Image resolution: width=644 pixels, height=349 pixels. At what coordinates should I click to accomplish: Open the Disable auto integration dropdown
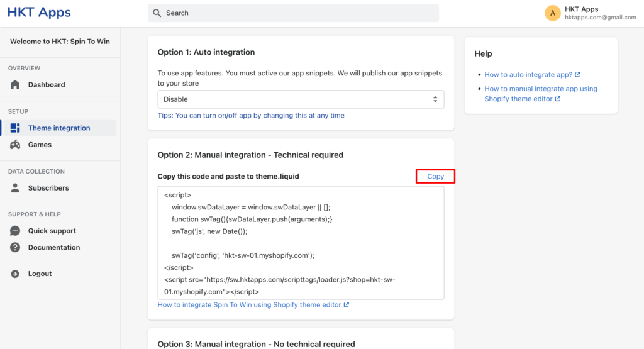[x=301, y=99]
